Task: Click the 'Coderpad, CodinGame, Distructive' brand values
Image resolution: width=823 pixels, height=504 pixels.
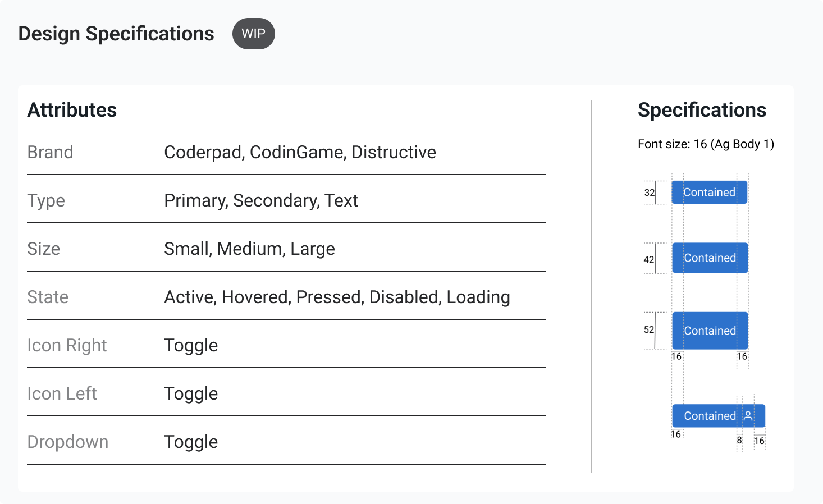Action: [300, 152]
